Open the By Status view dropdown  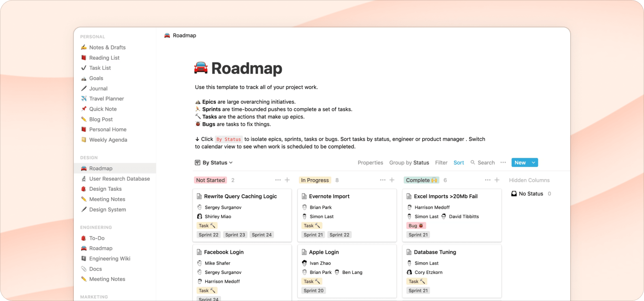coord(214,163)
